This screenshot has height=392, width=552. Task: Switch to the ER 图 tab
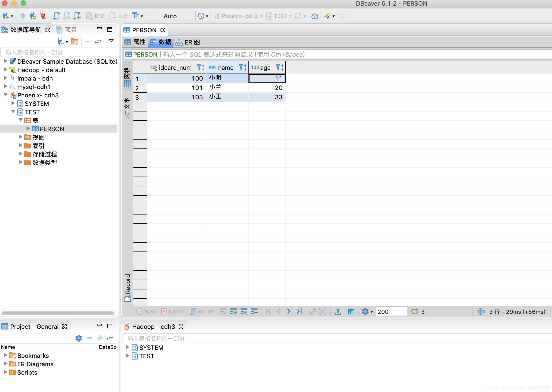(188, 42)
